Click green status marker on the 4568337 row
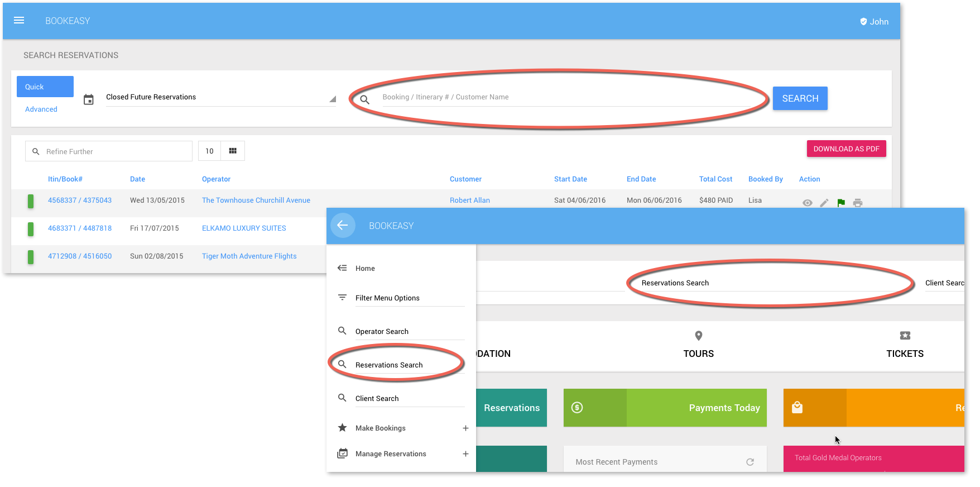This screenshot has width=980, height=487. pyautogui.click(x=31, y=201)
